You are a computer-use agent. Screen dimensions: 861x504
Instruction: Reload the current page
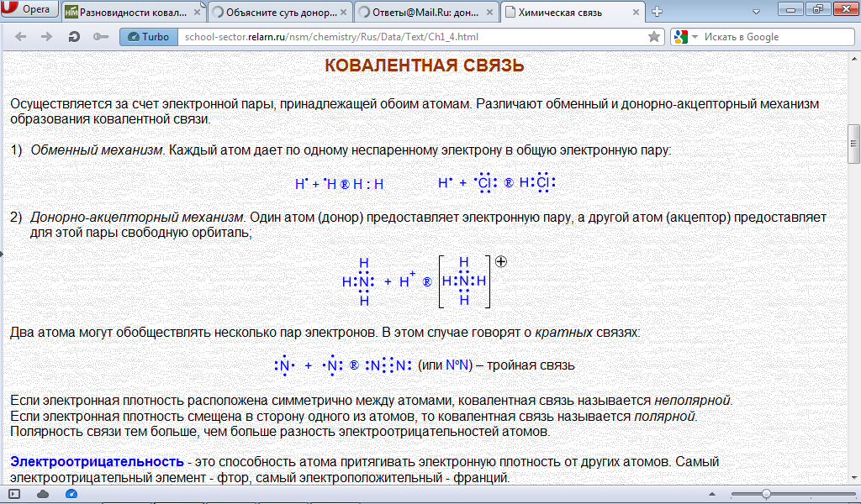coord(74,37)
